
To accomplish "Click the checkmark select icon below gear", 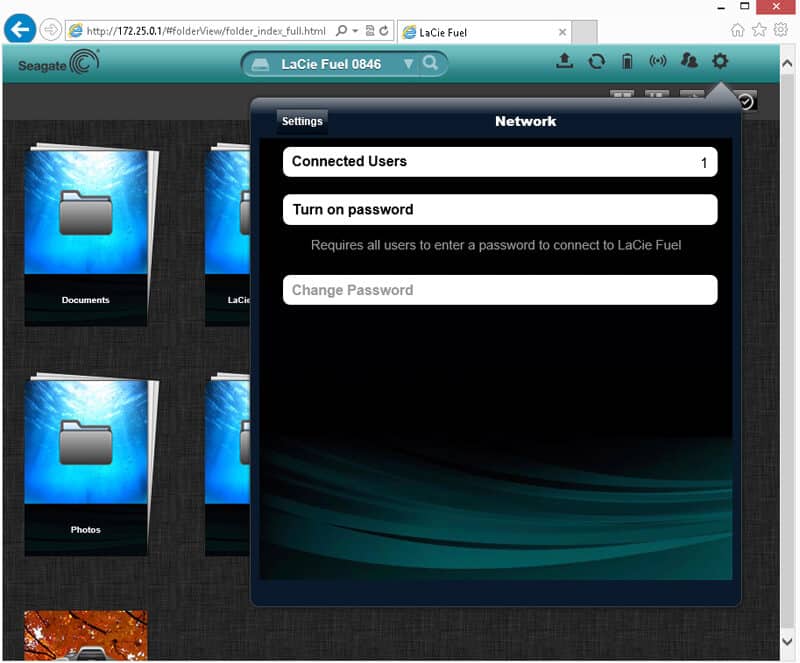I will click(x=746, y=102).
